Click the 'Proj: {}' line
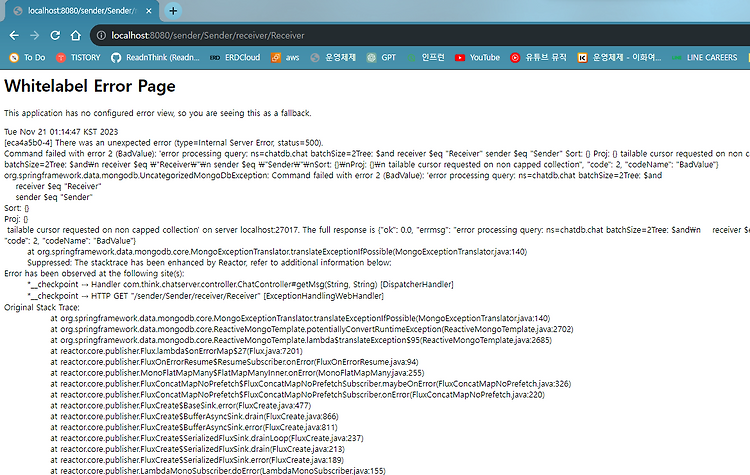 16,219
